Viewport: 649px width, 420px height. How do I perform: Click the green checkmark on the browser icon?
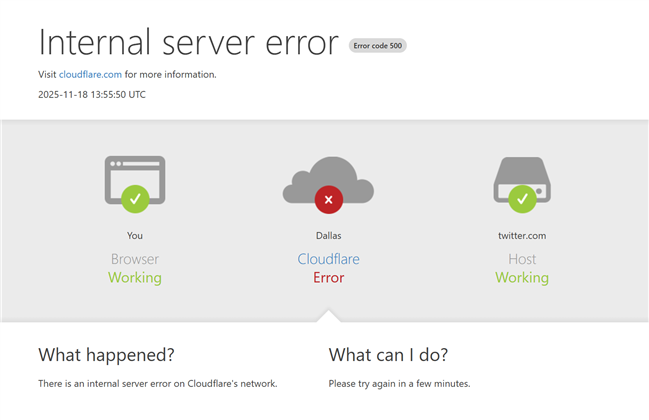[x=135, y=199]
